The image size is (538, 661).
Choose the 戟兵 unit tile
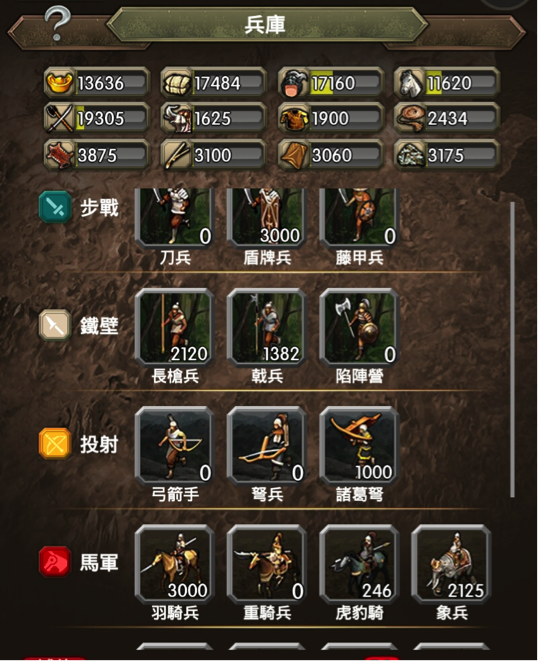[267, 327]
